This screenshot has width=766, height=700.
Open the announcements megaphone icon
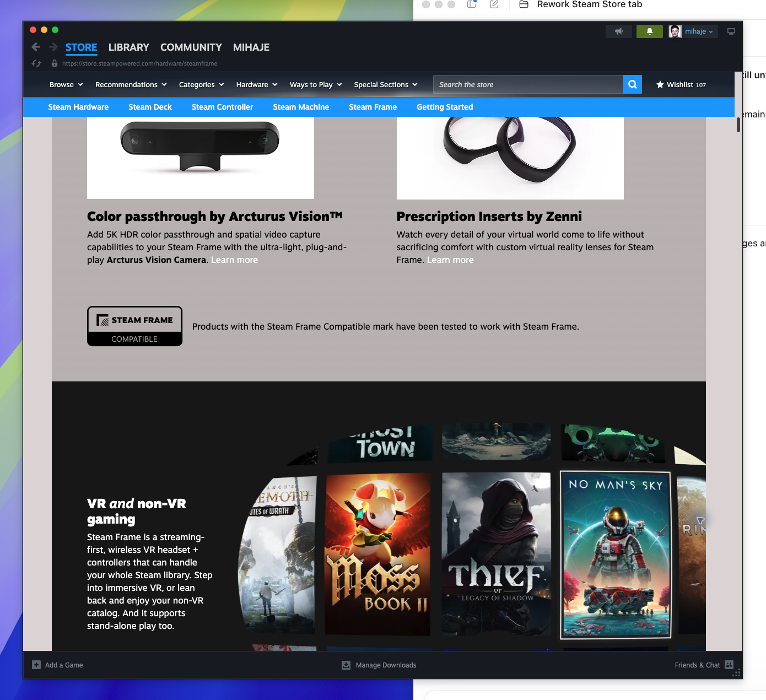point(619,31)
